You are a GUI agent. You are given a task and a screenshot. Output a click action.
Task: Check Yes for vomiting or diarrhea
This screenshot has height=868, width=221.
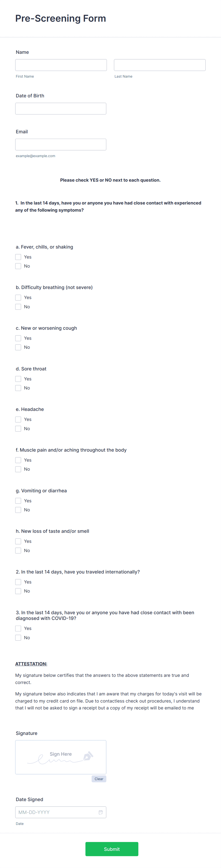tap(18, 501)
